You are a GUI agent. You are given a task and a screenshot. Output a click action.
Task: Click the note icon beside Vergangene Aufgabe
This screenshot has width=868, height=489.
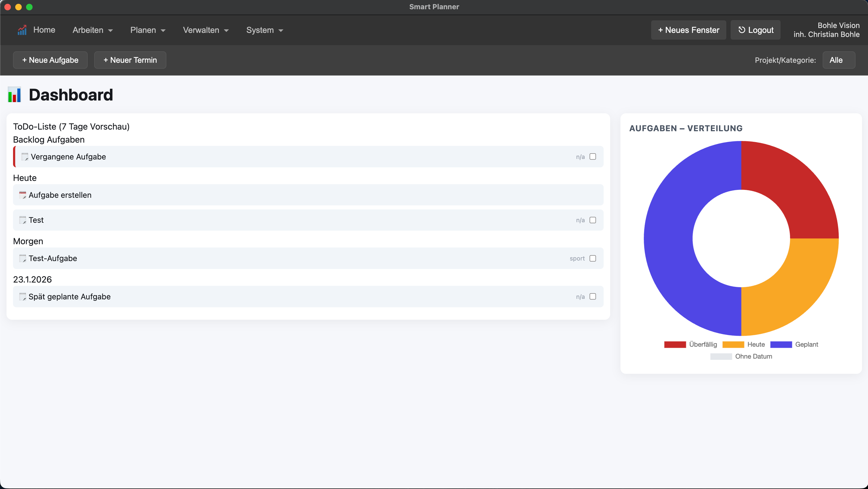[25, 157]
